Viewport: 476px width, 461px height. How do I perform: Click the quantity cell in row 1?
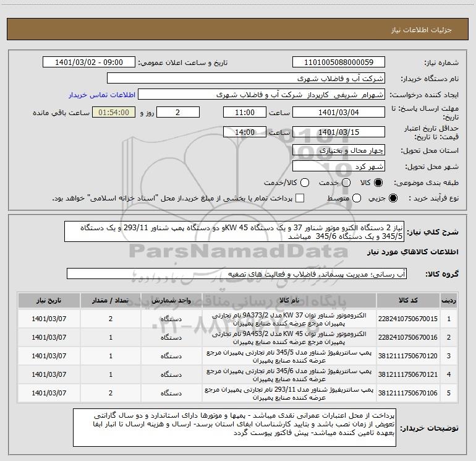pyautogui.click(x=111, y=319)
